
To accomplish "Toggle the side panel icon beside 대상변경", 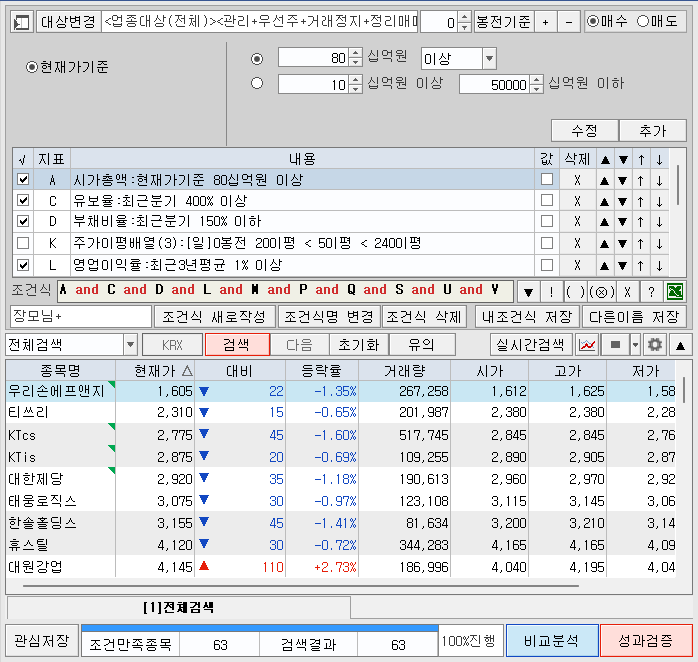I will pyautogui.click(x=21, y=22).
